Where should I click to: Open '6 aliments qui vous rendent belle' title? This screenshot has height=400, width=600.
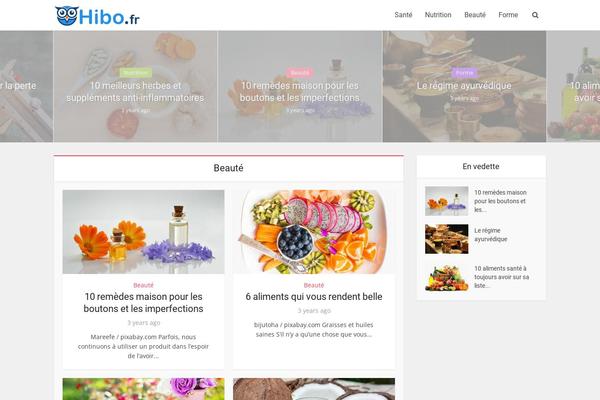tap(314, 297)
